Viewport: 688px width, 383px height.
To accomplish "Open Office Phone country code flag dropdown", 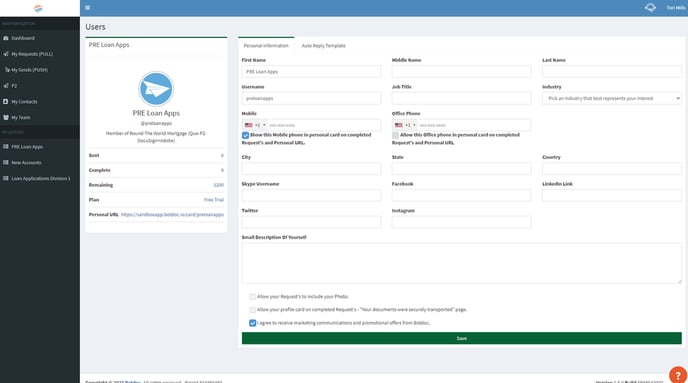I will [405, 125].
